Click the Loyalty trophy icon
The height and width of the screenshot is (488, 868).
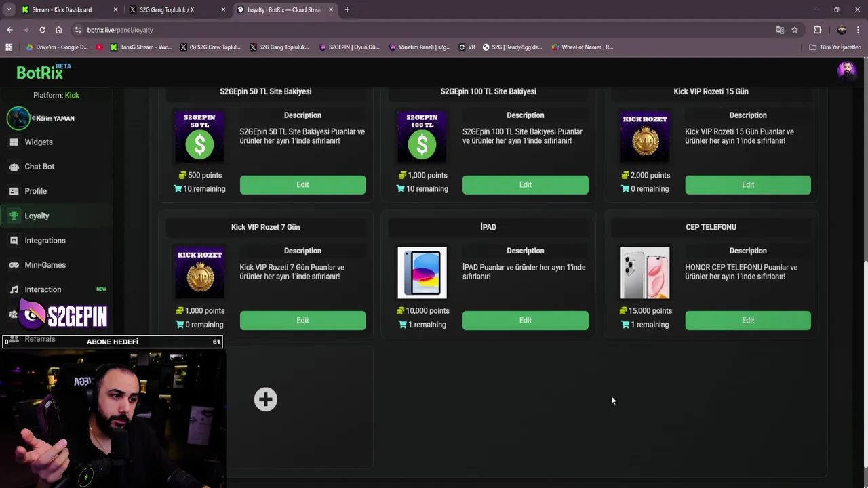click(x=14, y=216)
